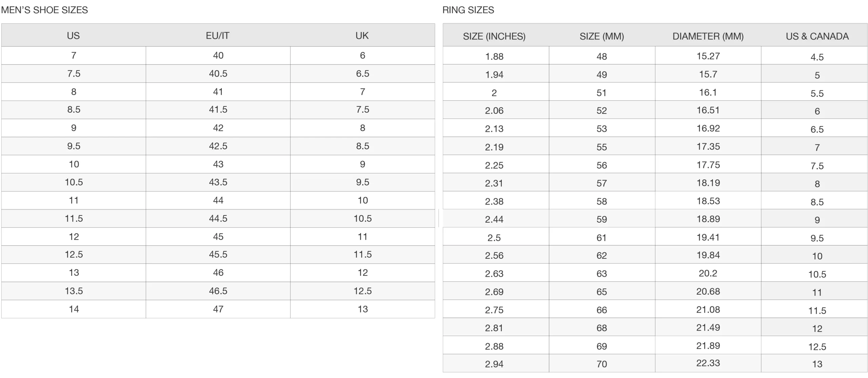Select ring diameter 18.89 cell
This screenshot has height=378, width=868.
[x=708, y=219]
